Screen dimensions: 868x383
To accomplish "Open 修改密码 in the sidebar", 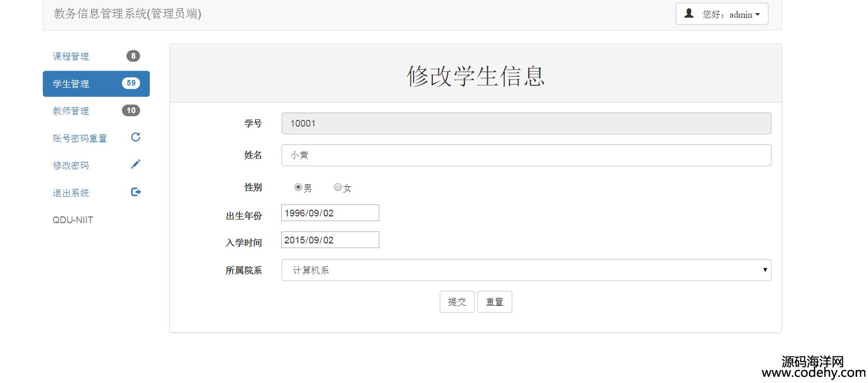I will click(x=96, y=165).
